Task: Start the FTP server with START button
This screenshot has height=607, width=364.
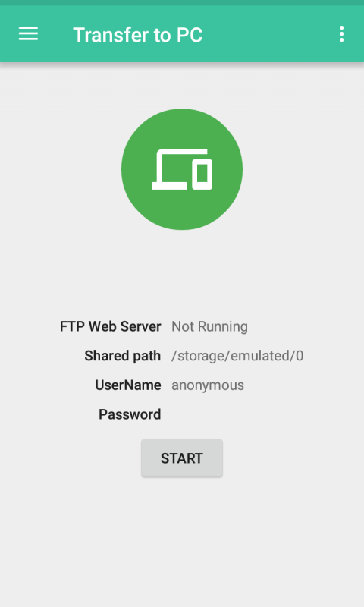Action: pyautogui.click(x=182, y=458)
